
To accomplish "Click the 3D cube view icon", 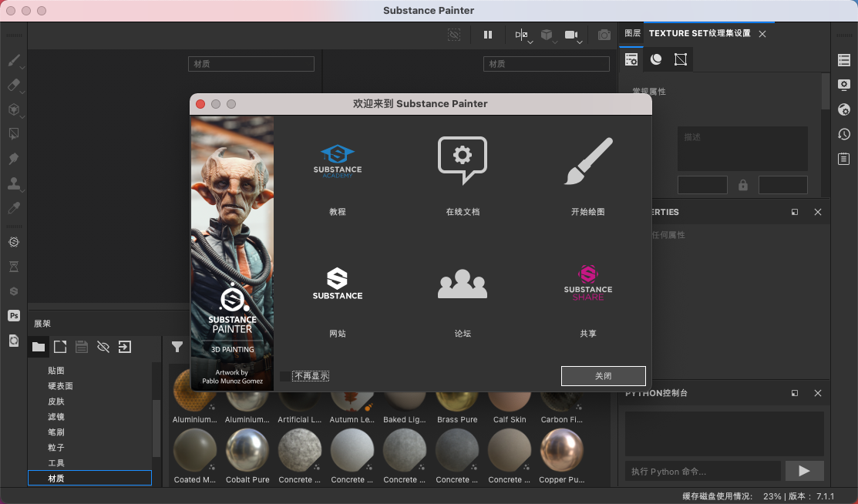I will click(546, 35).
